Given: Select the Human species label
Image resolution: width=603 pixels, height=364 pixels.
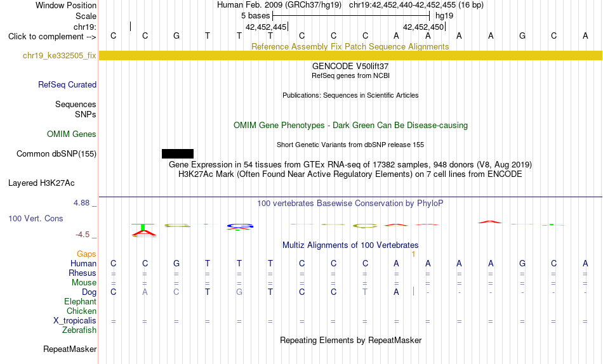Looking at the screenshot, I should pyautogui.click(x=83, y=263).
